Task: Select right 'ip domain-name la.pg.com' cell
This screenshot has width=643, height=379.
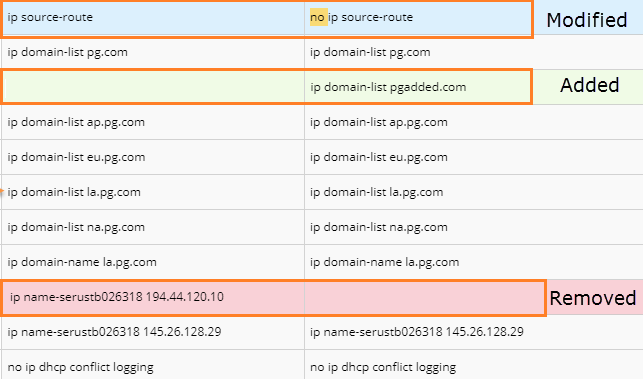Action: coord(474,262)
